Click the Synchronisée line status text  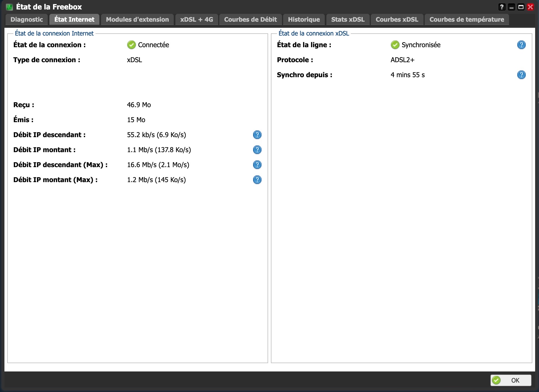421,45
